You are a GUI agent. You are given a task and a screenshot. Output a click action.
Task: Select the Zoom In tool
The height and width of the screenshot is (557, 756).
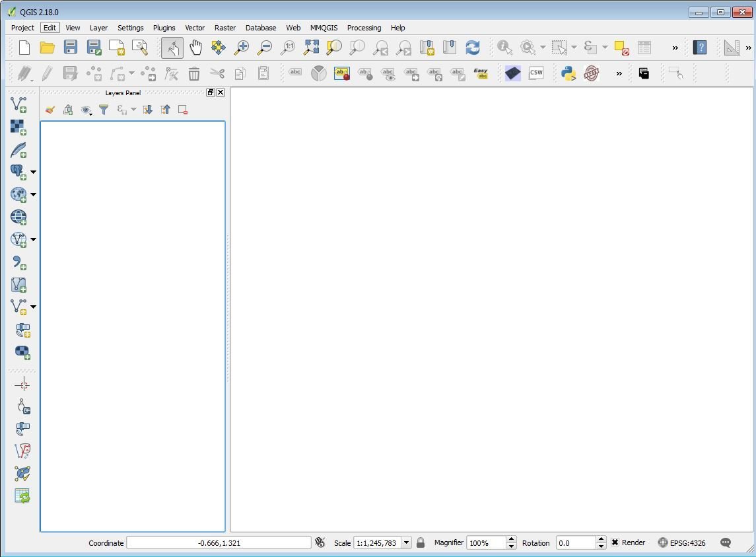coord(241,48)
